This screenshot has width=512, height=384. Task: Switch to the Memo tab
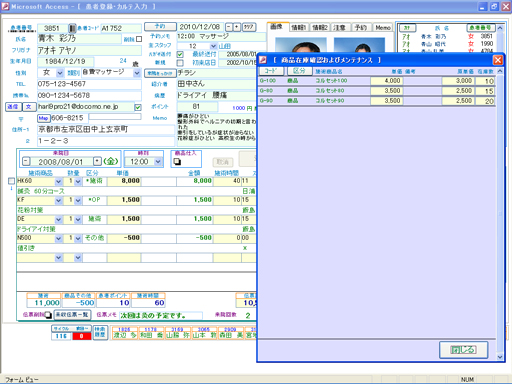point(383,28)
